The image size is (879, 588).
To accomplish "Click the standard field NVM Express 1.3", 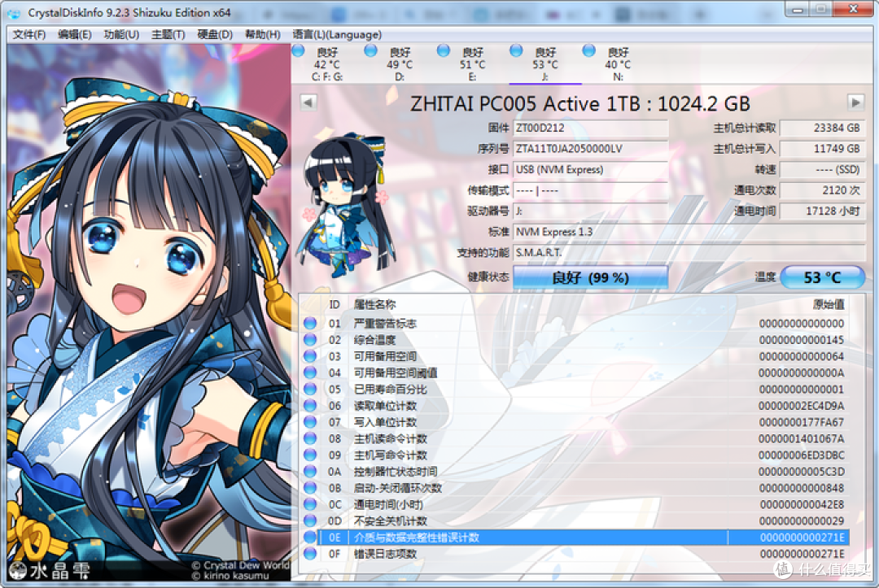I will coord(689,232).
